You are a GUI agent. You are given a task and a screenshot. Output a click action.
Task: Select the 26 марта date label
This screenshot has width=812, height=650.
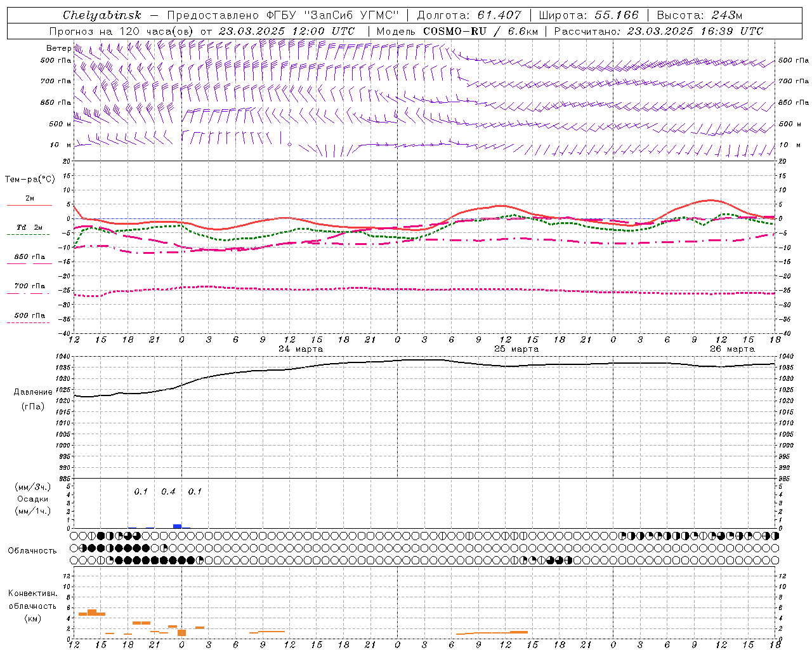732,349
